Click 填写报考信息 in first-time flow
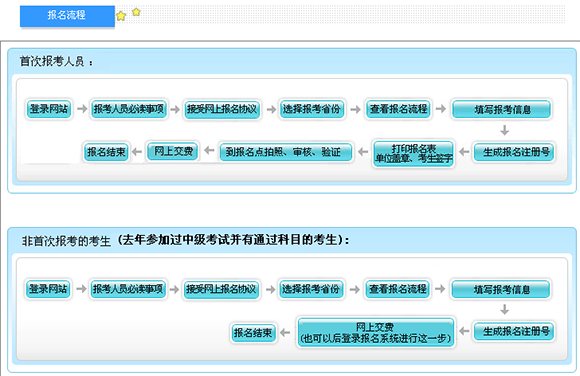This screenshot has height=376, width=580. pos(502,110)
